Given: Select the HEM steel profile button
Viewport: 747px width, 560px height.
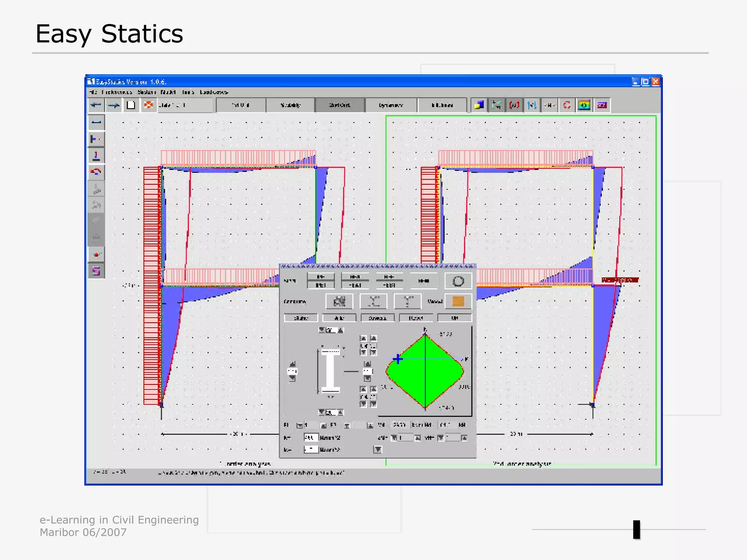Looking at the screenshot, I should (423, 281).
